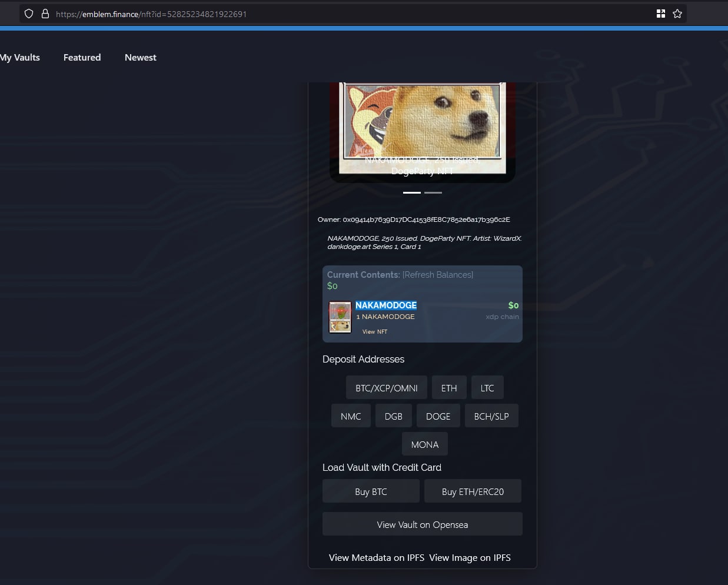The image size is (728, 585).
Task: Select the second carousel slide indicator
Action: coord(433,192)
